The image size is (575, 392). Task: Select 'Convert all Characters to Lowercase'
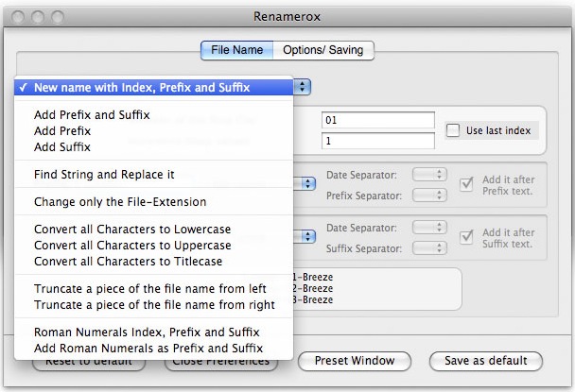click(x=131, y=230)
